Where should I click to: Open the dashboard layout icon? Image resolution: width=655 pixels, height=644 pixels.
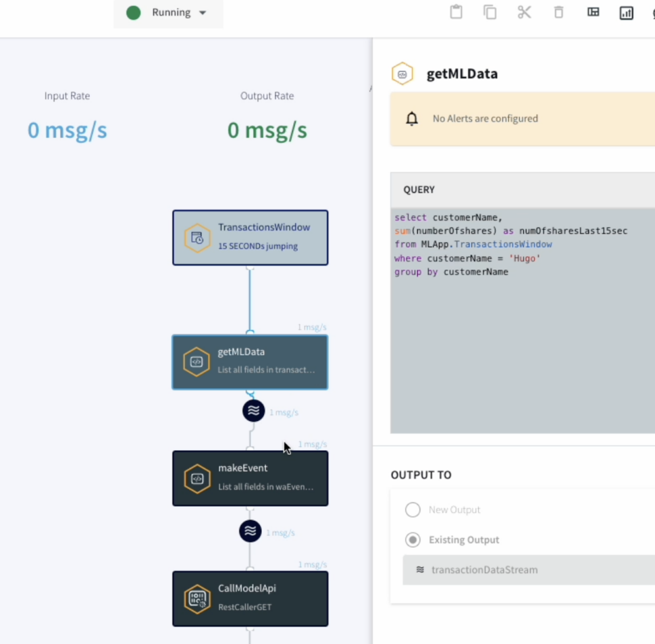click(594, 12)
